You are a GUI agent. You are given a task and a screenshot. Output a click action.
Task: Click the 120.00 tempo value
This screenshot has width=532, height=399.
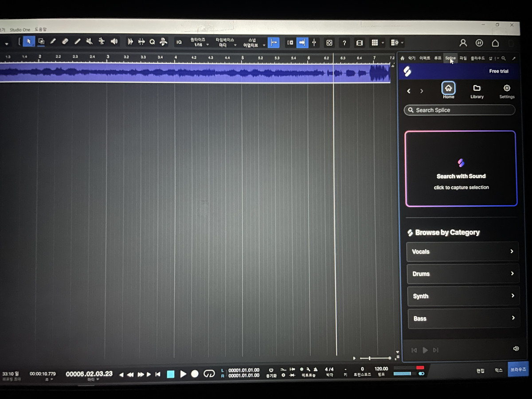click(381, 369)
